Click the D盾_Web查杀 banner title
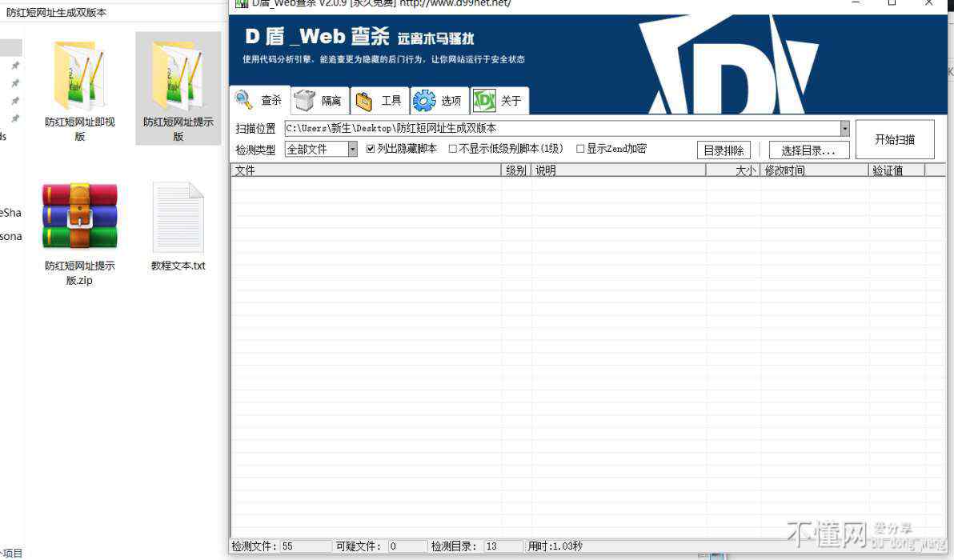This screenshot has height=560, width=954. (317, 37)
